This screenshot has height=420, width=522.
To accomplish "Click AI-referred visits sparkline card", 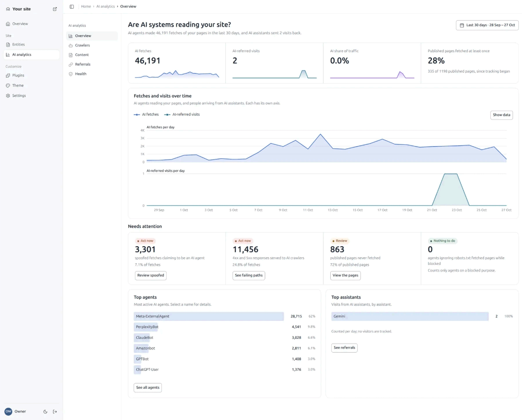I will pos(274,63).
